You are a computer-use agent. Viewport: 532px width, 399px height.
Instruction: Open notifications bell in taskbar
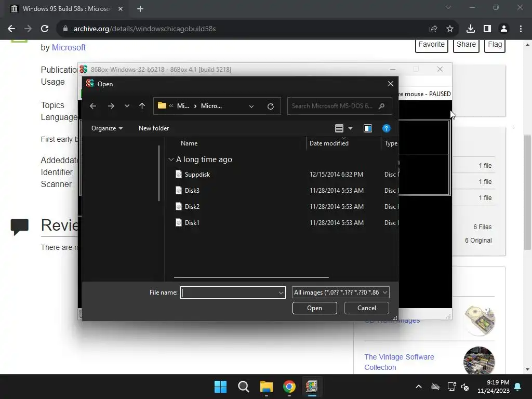click(x=518, y=387)
